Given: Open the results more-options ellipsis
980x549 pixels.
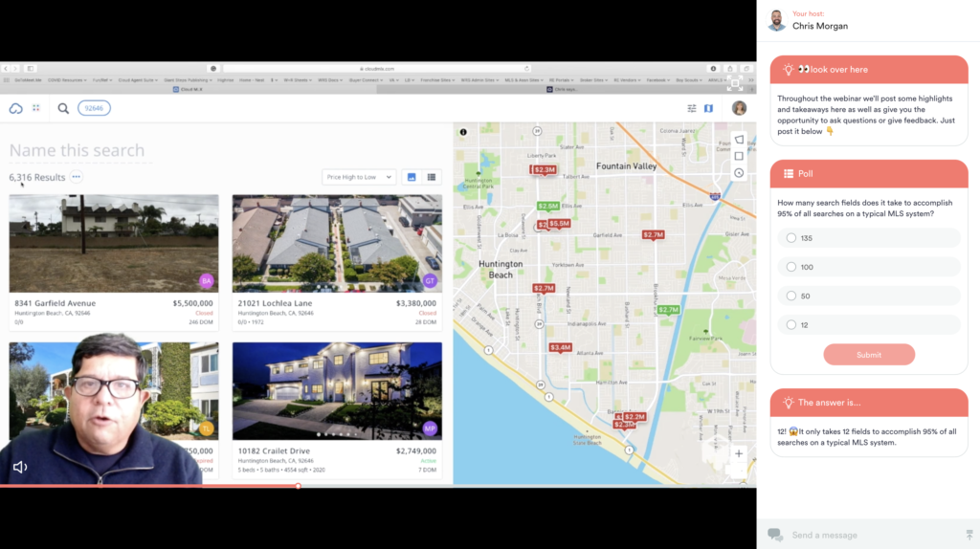Looking at the screenshot, I should [x=77, y=177].
